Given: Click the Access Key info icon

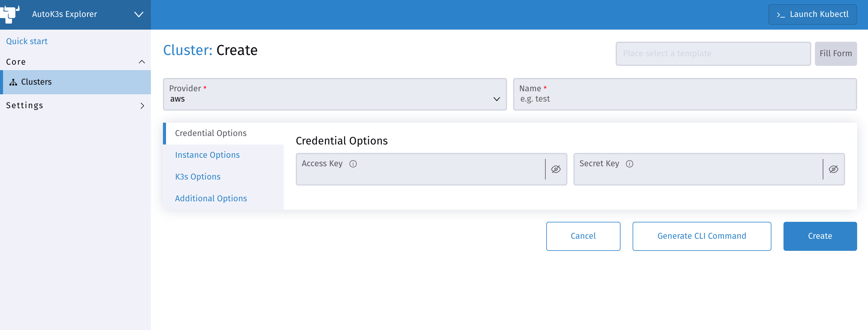Looking at the screenshot, I should click(353, 164).
